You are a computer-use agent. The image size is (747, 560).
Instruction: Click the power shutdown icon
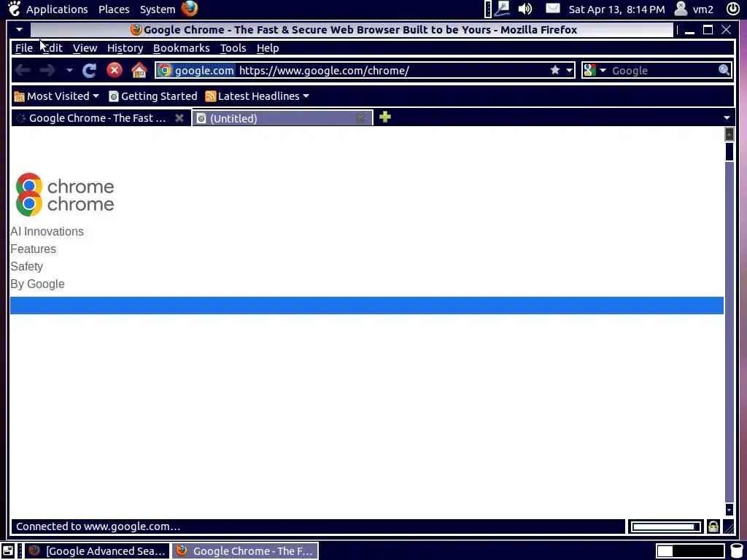(732, 9)
